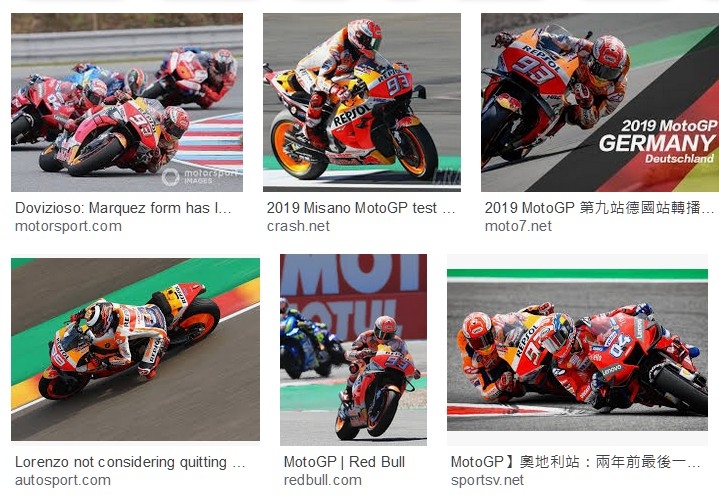Visit the moto7.net source link
The image size is (719, 495).
point(518,226)
